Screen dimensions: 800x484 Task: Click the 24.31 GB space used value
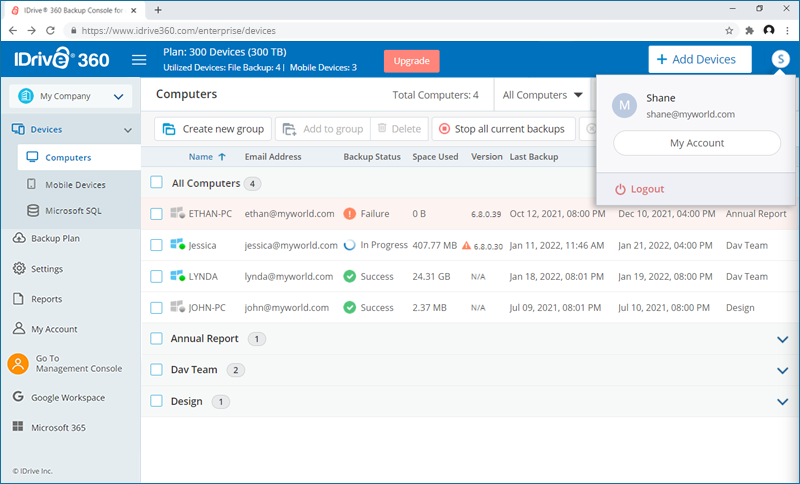click(x=431, y=276)
